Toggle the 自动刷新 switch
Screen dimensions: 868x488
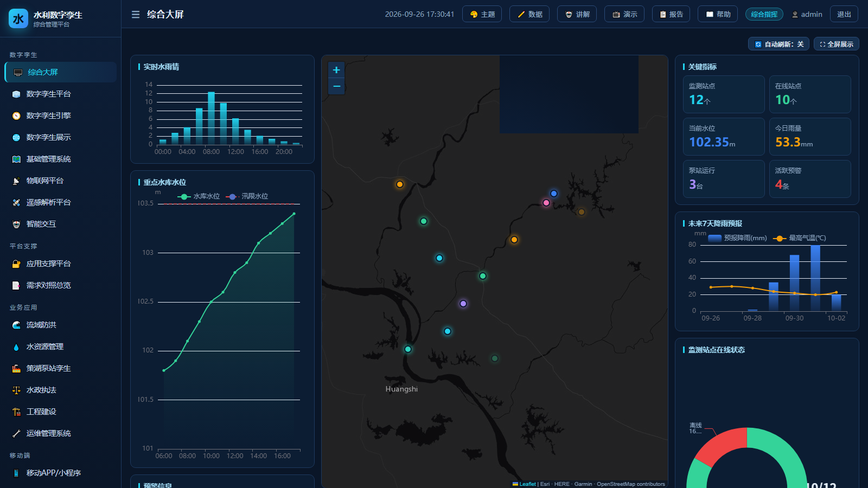tap(778, 44)
